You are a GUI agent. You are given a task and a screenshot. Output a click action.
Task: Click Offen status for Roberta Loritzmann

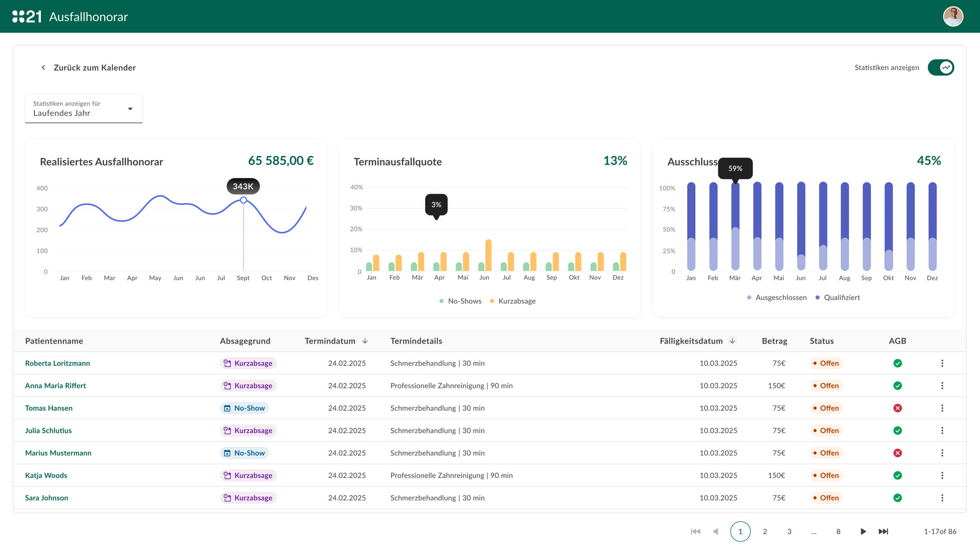click(826, 363)
